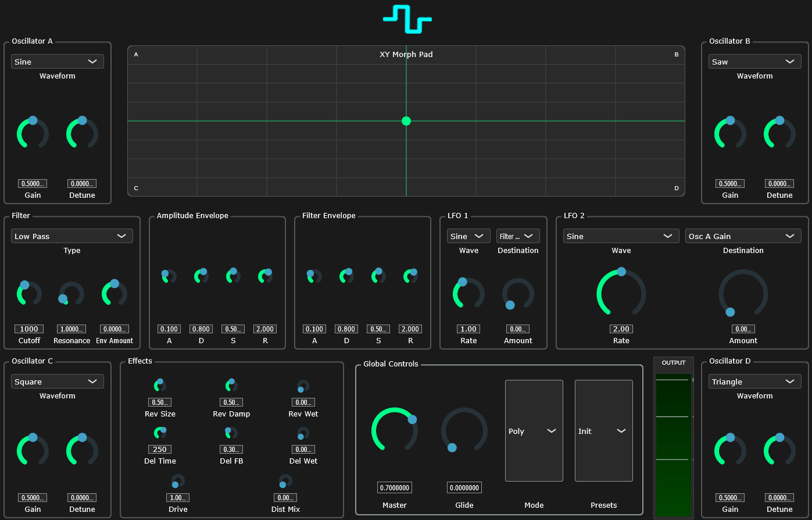This screenshot has width=812, height=520.
Task: Open Oscillator A waveform dropdown
Action: (58, 62)
